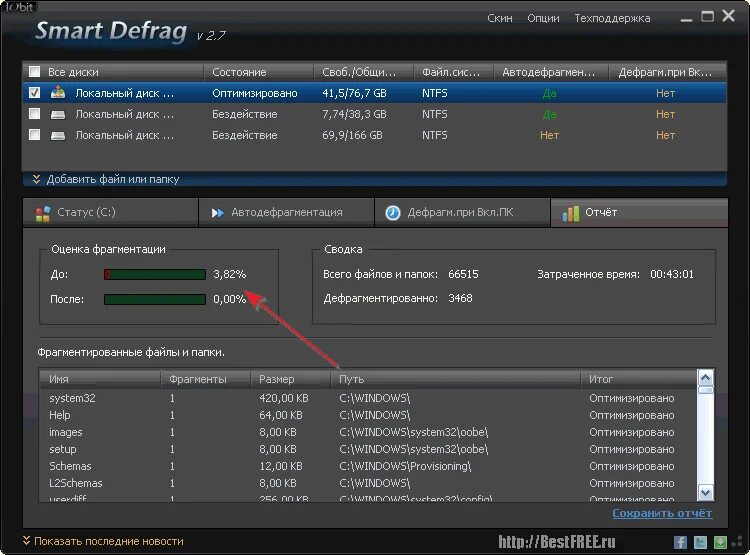Click the '3,82%' fragmentation value

click(x=230, y=274)
